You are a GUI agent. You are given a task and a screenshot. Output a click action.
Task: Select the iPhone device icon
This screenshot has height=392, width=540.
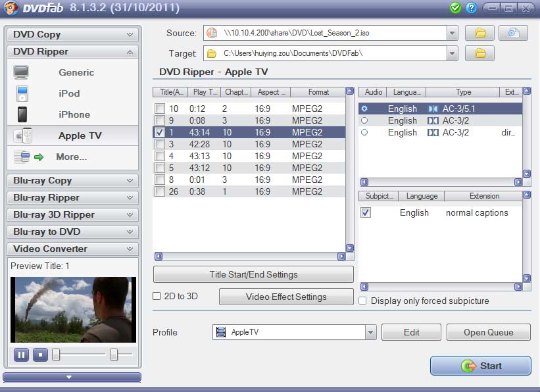(22, 114)
